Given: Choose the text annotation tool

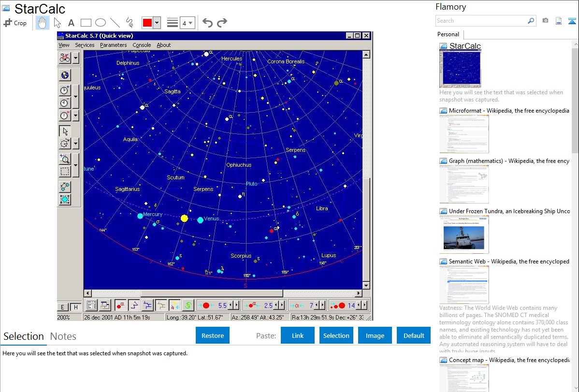Looking at the screenshot, I should pos(71,23).
